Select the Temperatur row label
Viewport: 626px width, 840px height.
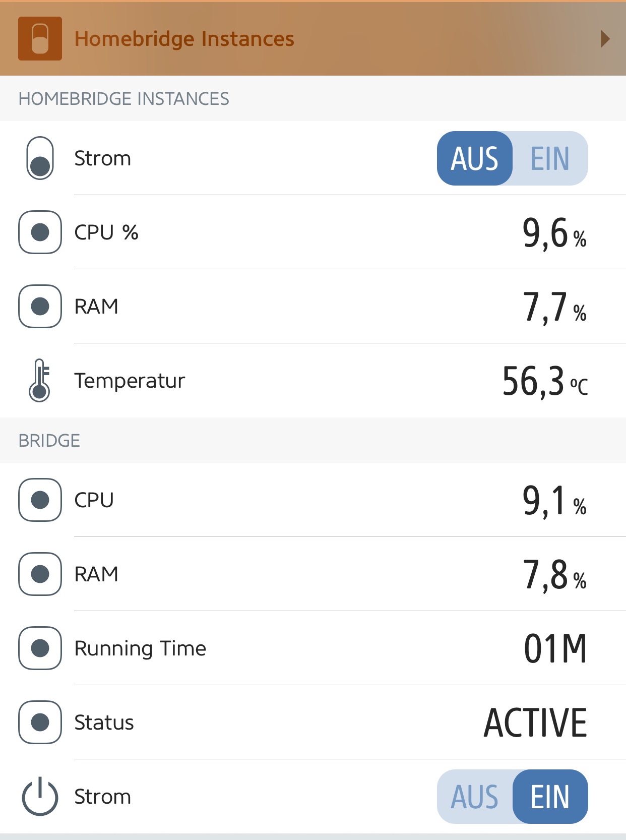point(130,381)
